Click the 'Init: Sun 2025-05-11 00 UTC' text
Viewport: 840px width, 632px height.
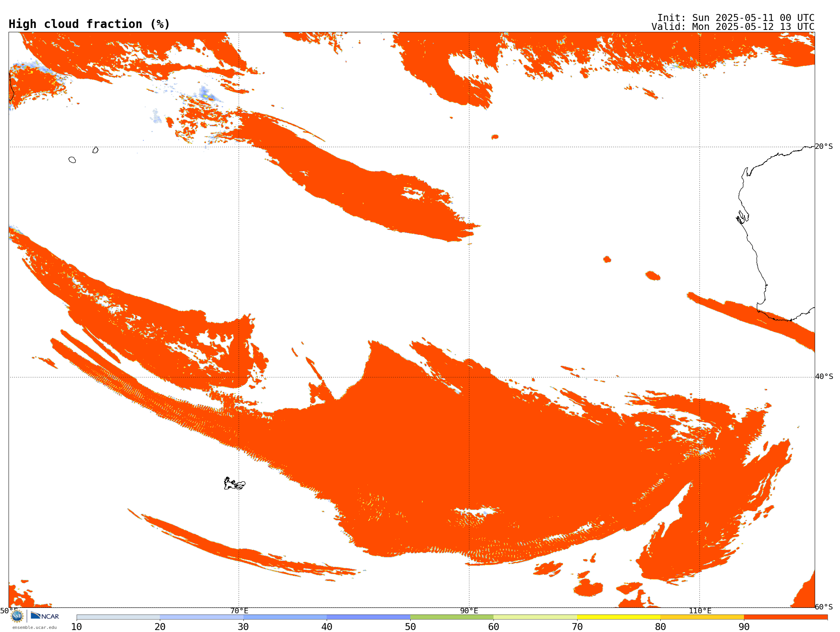[736, 18]
